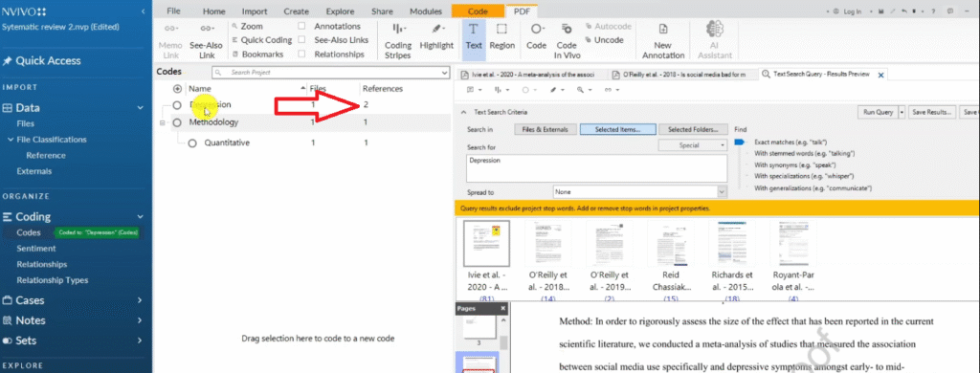Select the Region selection mode
Screen dimensions: 980x373
[501, 37]
